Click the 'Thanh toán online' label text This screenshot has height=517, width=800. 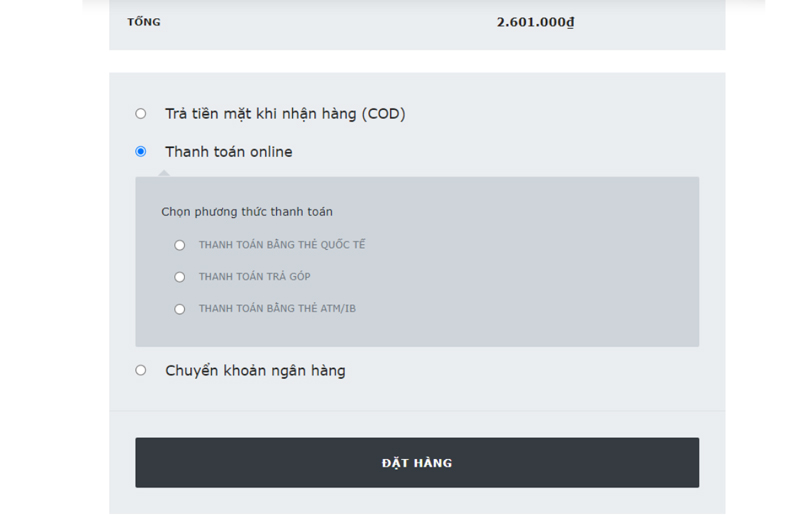point(229,152)
